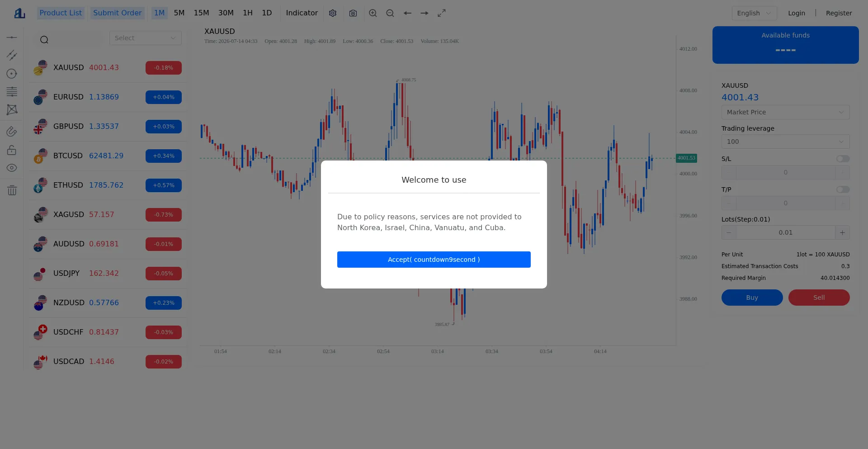
Task: Click AUDUSD -0.01% change badge
Action: point(164,244)
